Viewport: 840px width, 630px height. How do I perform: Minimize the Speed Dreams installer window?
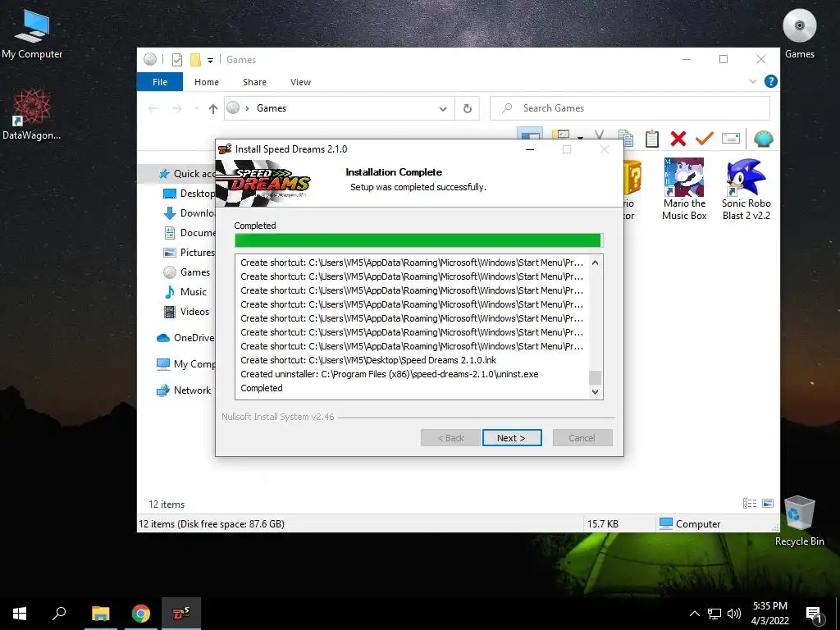530,149
